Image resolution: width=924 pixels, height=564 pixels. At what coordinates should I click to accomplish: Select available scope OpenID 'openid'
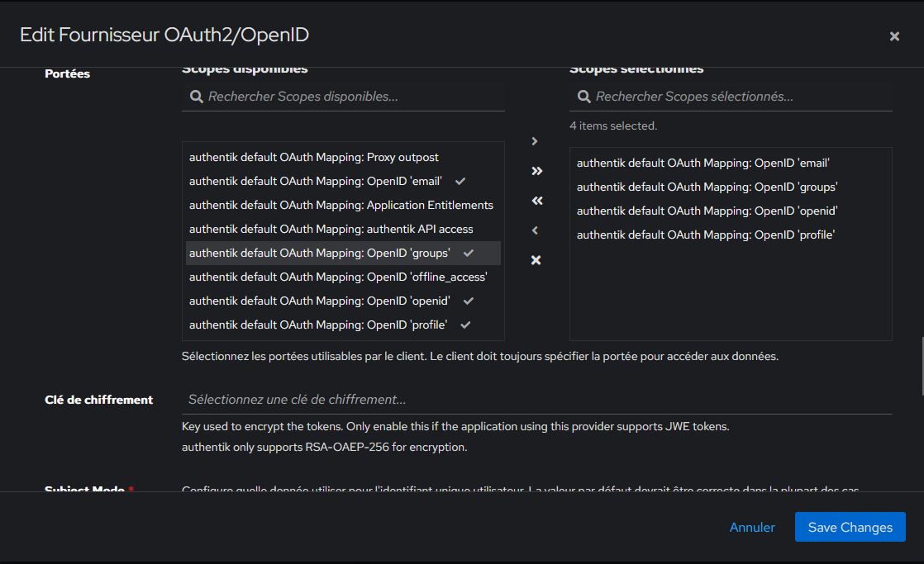coord(344,301)
